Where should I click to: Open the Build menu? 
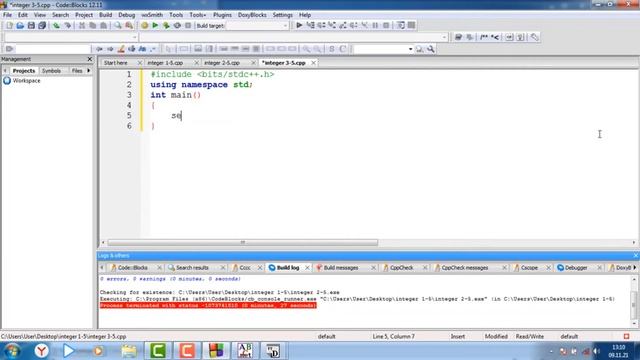coord(105,15)
